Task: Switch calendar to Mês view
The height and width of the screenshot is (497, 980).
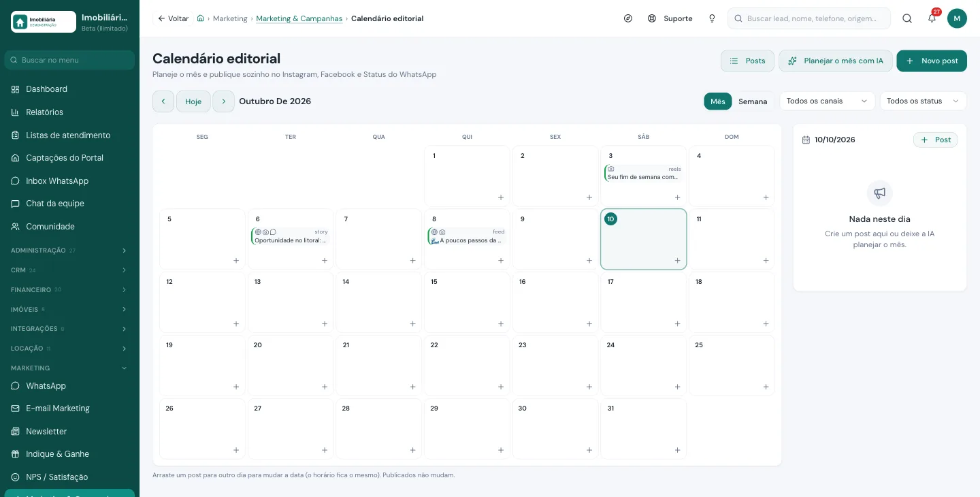Action: [x=718, y=101]
